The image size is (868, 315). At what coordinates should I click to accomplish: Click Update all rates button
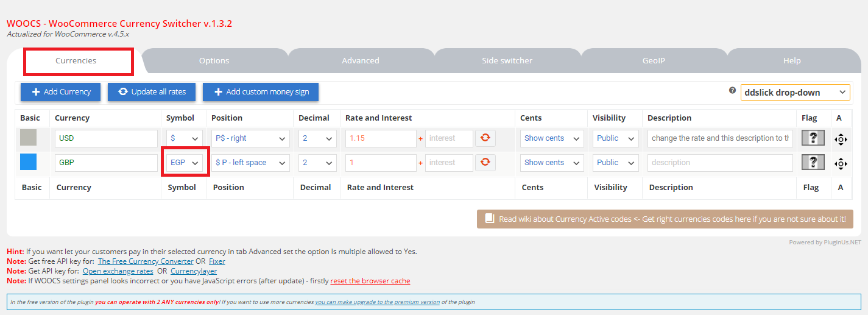pyautogui.click(x=152, y=92)
